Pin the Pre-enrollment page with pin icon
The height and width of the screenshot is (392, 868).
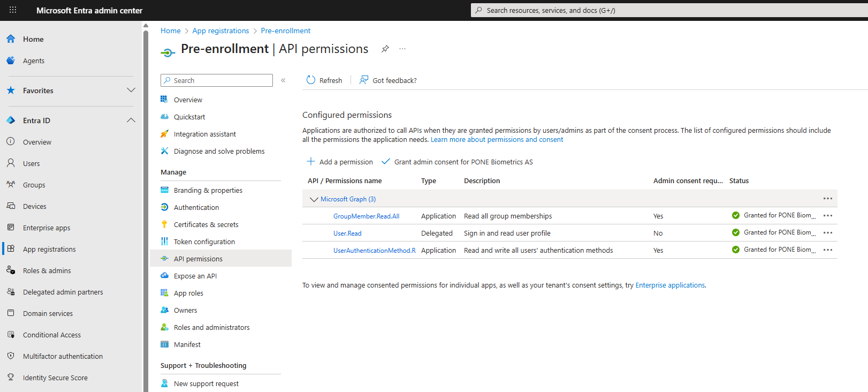click(385, 49)
